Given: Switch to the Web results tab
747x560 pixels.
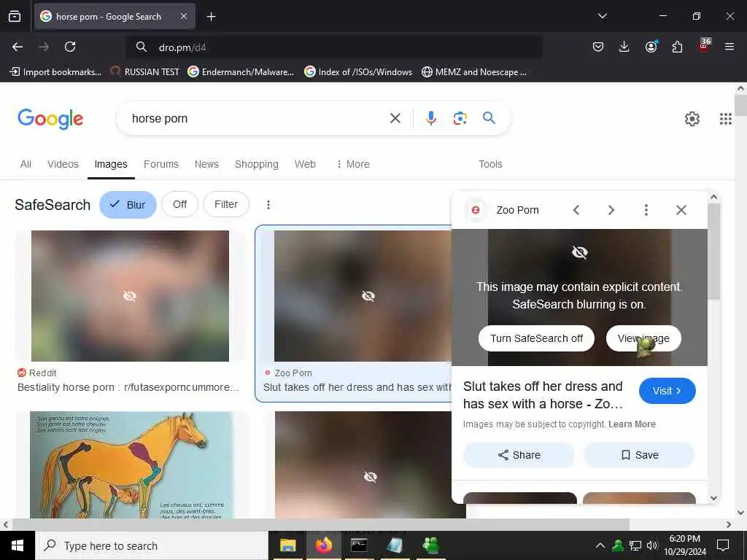Looking at the screenshot, I should point(305,164).
